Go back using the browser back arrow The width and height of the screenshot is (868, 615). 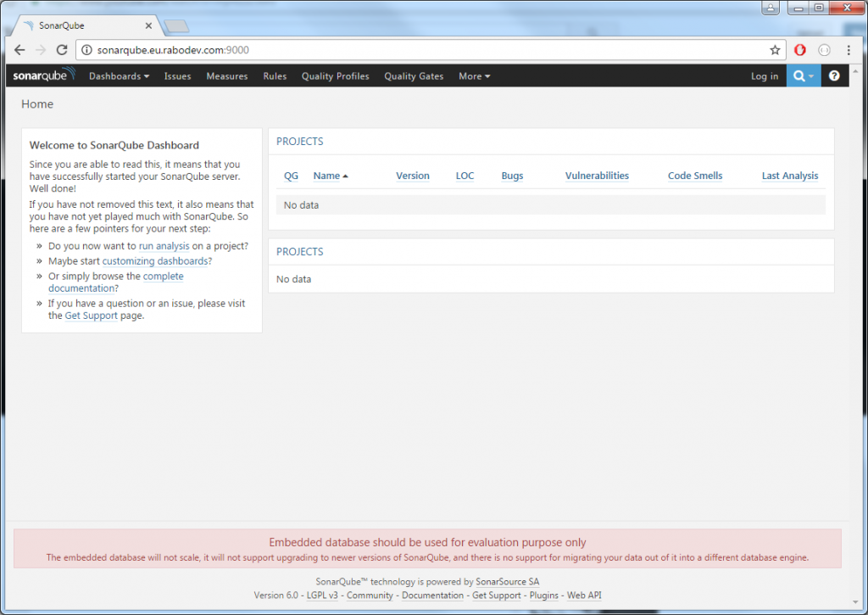(x=20, y=50)
